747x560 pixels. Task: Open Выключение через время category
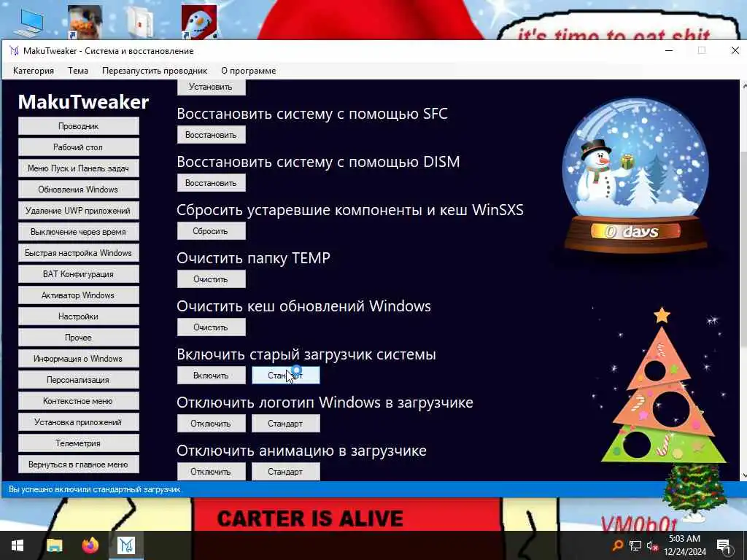click(x=79, y=232)
